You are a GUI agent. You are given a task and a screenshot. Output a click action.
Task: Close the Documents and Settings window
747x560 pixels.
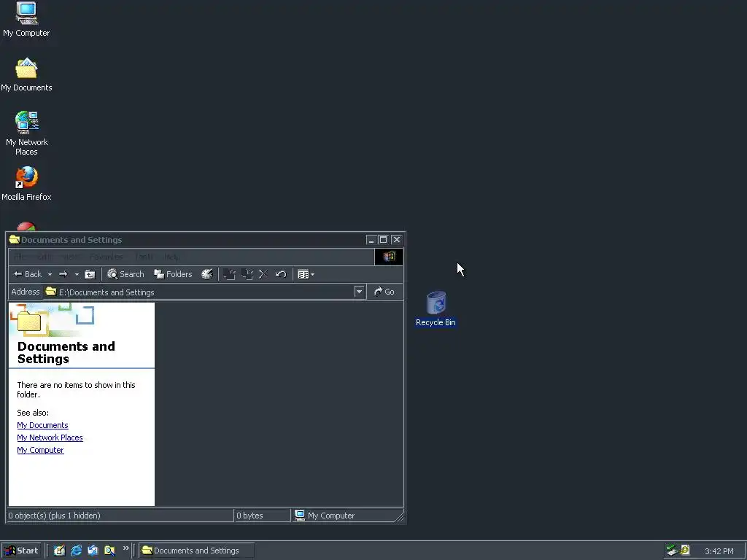click(396, 239)
